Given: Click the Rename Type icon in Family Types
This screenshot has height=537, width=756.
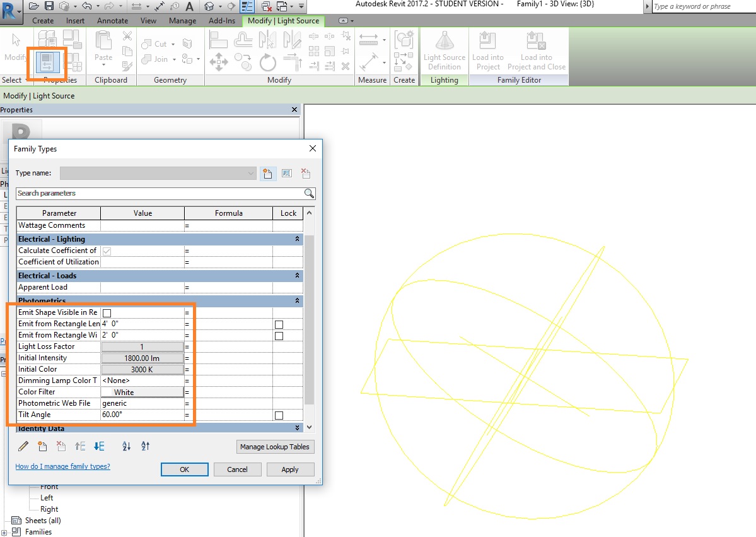Looking at the screenshot, I should 287,173.
